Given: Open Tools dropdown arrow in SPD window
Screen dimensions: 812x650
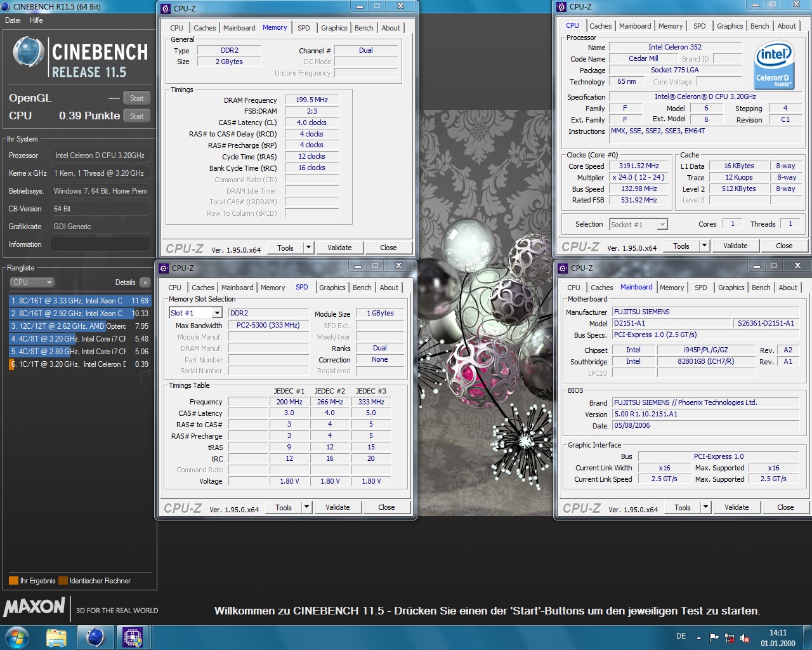Looking at the screenshot, I should pos(307,507).
